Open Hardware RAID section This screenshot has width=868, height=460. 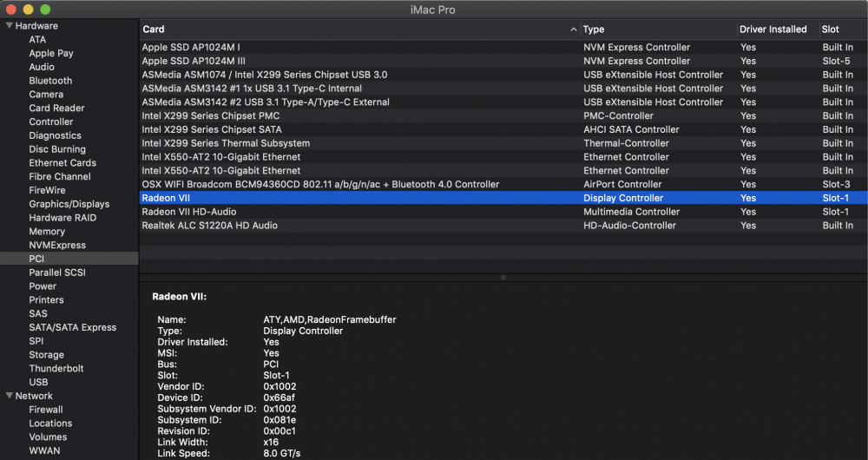(62, 218)
